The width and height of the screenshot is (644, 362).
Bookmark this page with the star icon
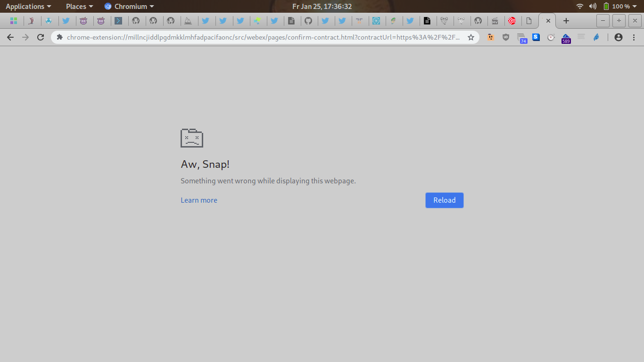click(471, 37)
